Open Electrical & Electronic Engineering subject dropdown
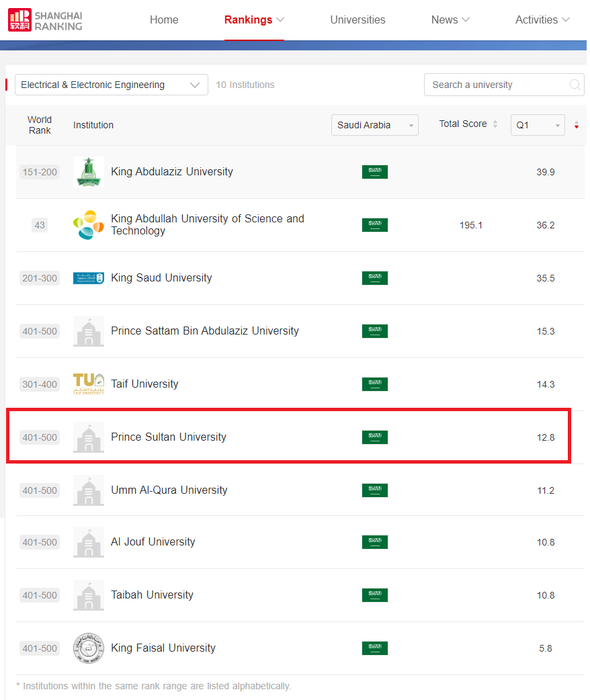The image size is (590, 700). 111,85
